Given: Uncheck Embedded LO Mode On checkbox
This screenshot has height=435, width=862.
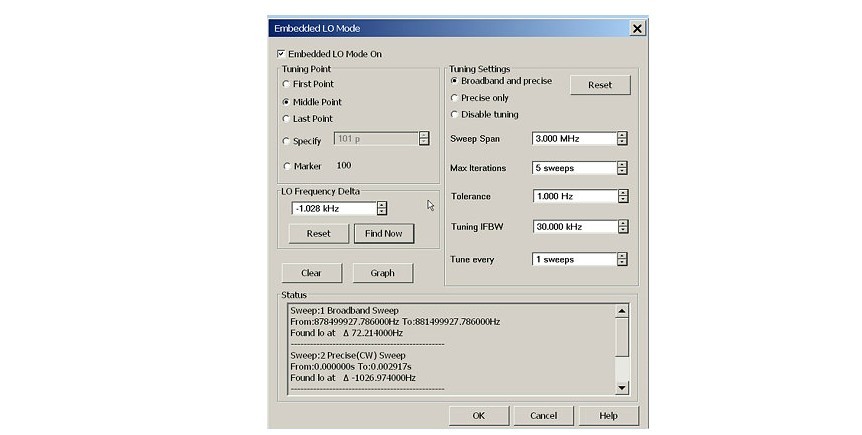Looking at the screenshot, I should coord(281,54).
